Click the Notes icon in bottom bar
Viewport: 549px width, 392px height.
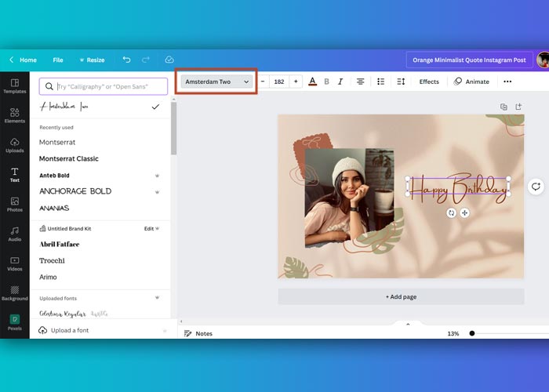point(187,333)
